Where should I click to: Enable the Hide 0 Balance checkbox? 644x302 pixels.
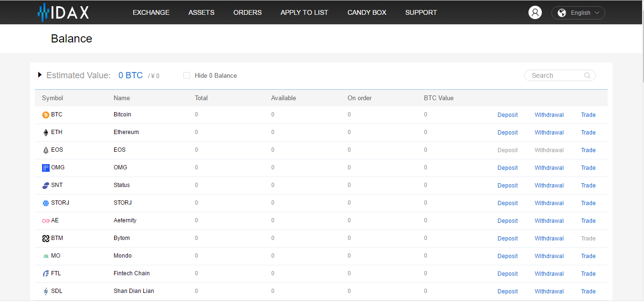pos(187,75)
